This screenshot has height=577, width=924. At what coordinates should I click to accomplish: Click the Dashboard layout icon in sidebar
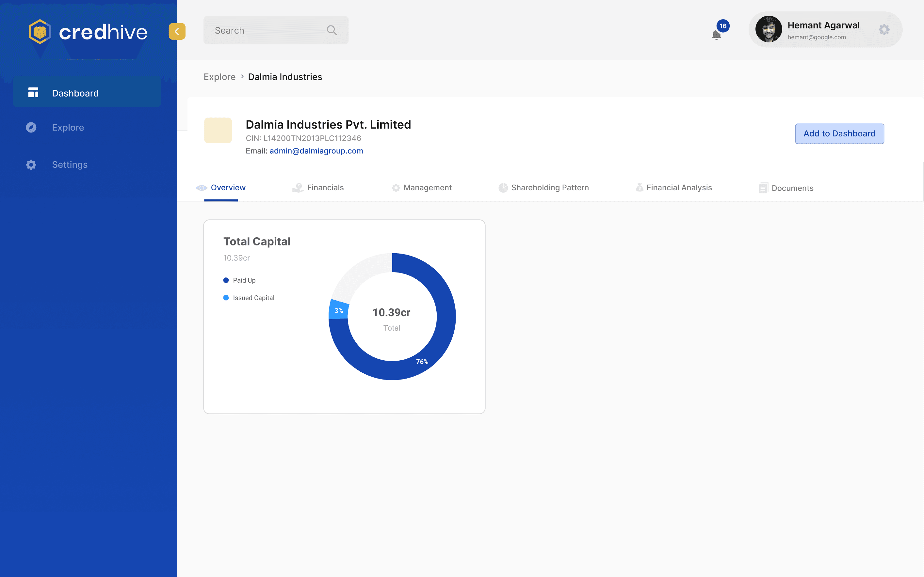[33, 93]
